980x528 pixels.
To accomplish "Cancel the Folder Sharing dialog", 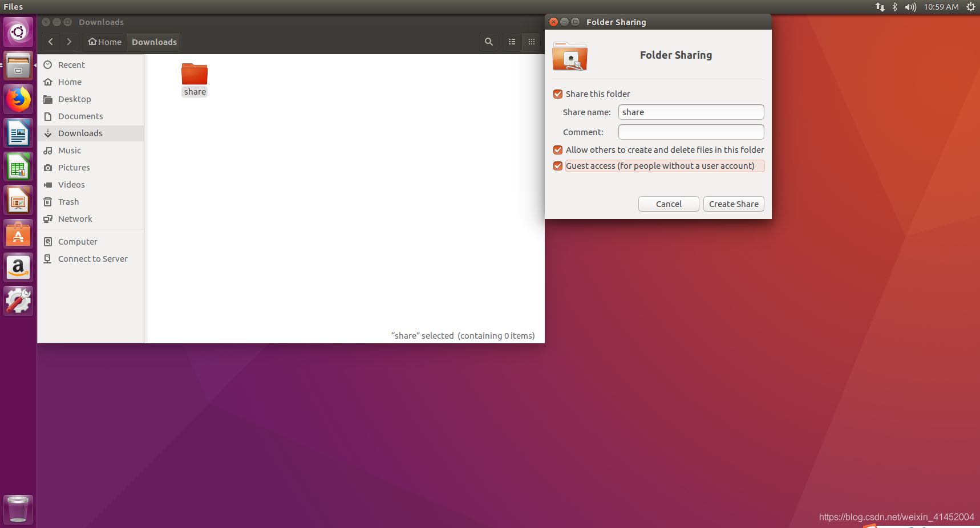I will coord(669,204).
